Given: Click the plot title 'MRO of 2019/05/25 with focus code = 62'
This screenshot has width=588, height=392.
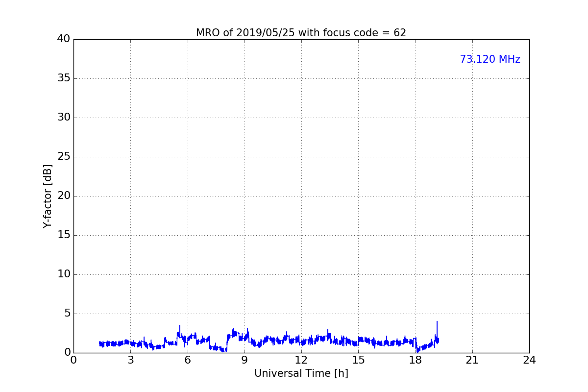Looking at the screenshot, I should pyautogui.click(x=301, y=33).
